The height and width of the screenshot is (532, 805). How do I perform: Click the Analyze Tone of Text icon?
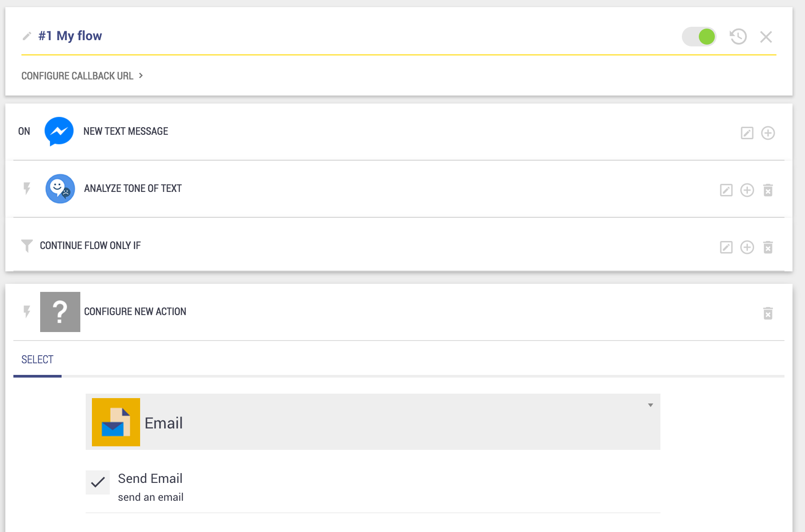tap(60, 188)
